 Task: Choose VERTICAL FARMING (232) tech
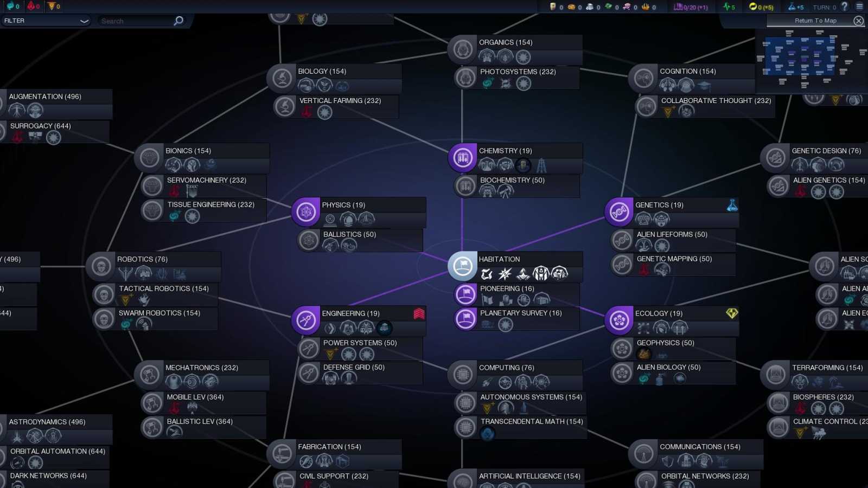tap(336, 106)
